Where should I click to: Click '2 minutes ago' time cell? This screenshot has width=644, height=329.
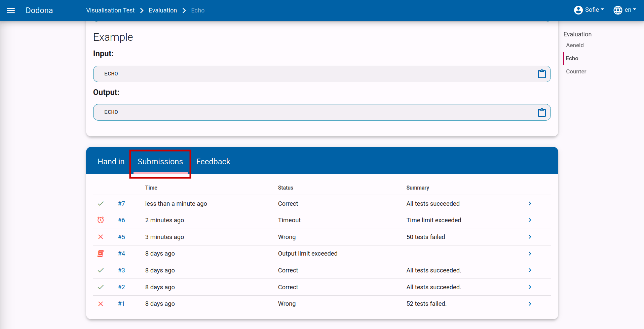[x=164, y=220]
